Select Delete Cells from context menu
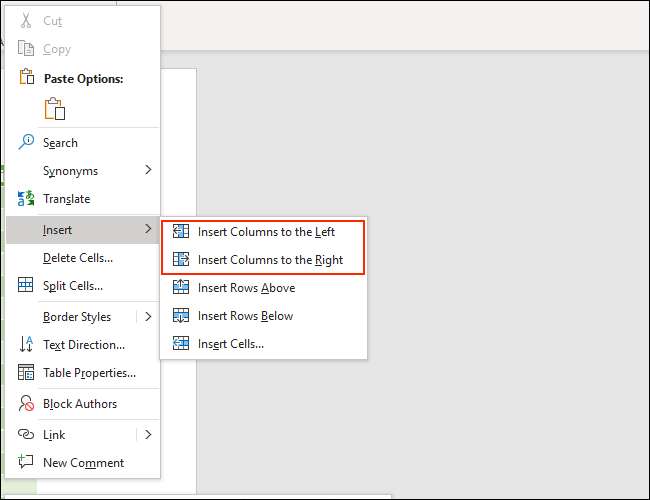 click(x=77, y=258)
